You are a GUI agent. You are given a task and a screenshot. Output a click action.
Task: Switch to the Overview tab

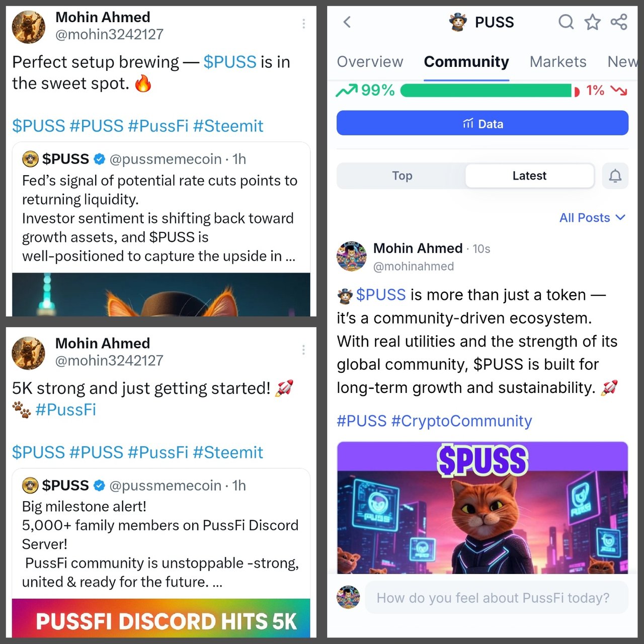[370, 61]
